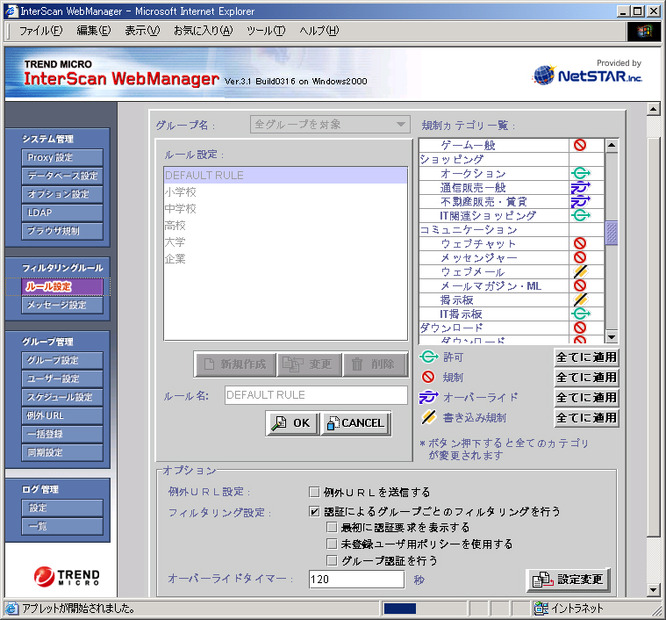Click the override icon beside 通信販売一般
The width and height of the screenshot is (666, 620).
pyautogui.click(x=580, y=188)
